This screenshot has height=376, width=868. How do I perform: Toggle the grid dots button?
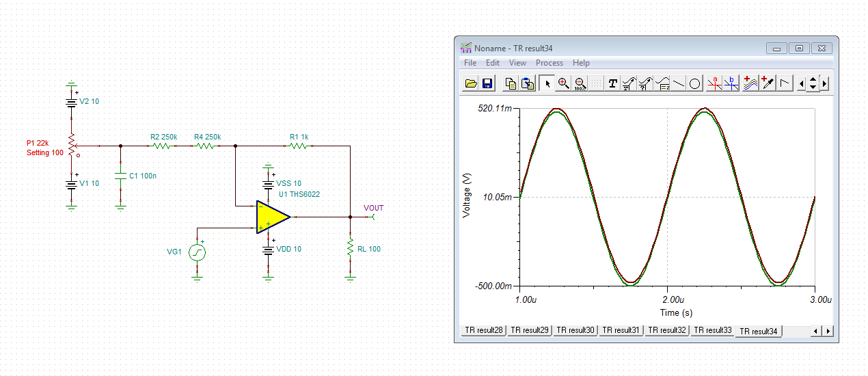pos(597,83)
